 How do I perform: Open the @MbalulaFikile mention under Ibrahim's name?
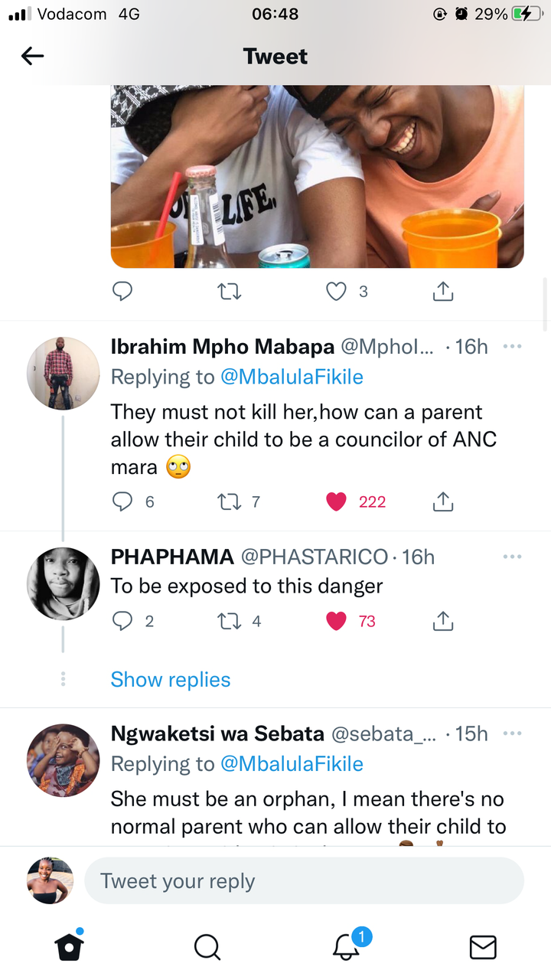click(292, 377)
